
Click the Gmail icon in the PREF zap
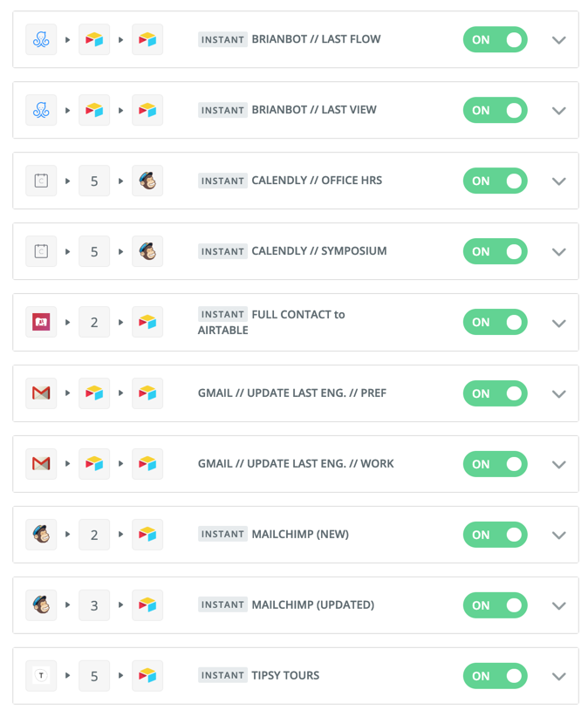click(41, 393)
